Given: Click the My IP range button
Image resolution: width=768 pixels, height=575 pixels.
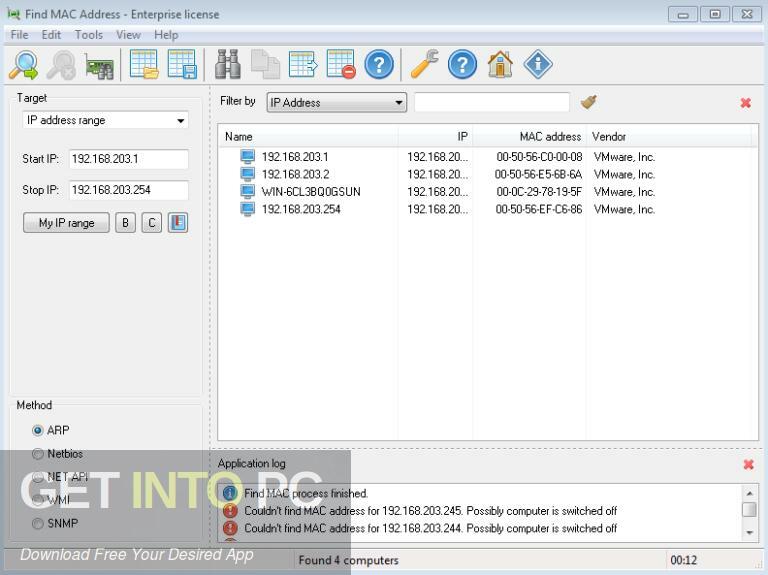Looking at the screenshot, I should coord(66,223).
